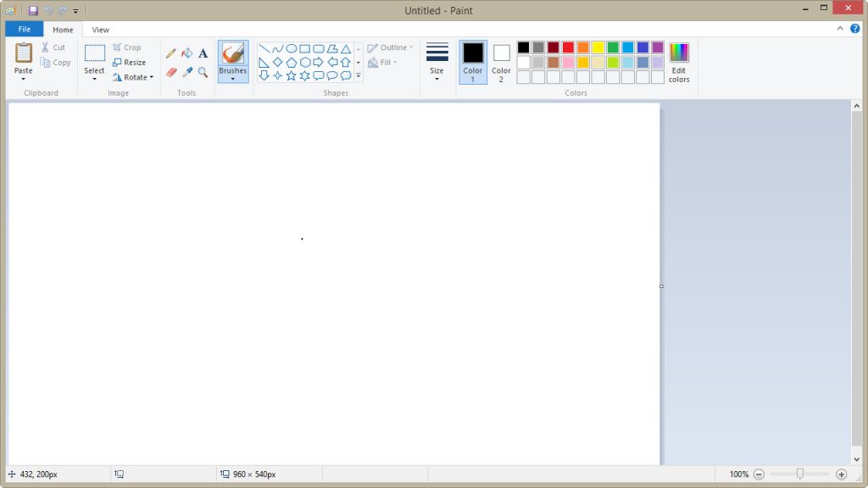The width and height of the screenshot is (868, 488).
Task: Select the Fill with color bucket tool
Action: coord(187,53)
